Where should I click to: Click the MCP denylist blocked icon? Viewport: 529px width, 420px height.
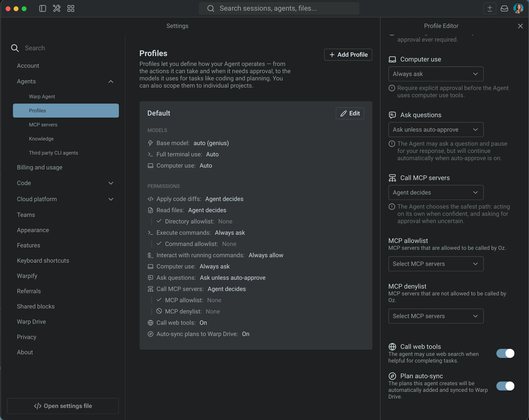click(x=159, y=311)
